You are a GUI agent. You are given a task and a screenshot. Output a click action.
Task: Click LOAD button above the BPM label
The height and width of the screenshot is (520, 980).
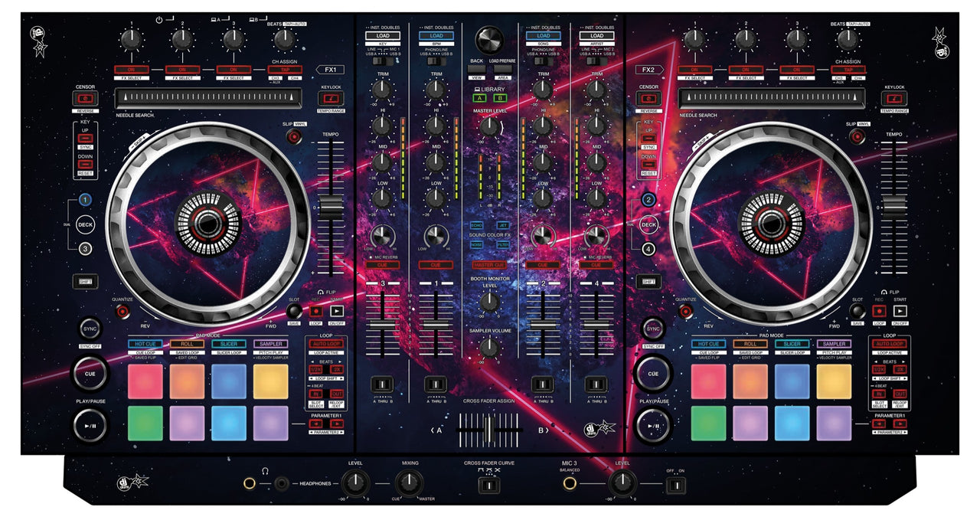coord(436,35)
